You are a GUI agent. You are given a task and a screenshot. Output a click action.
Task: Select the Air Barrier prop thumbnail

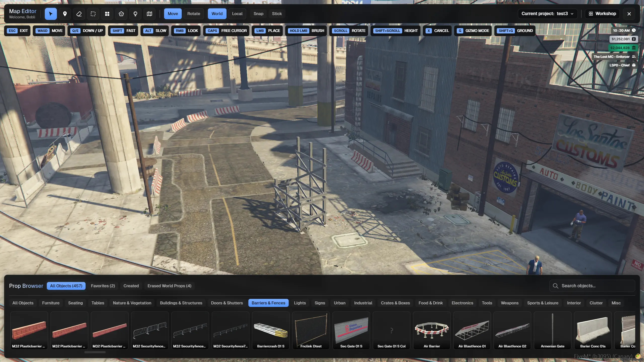coord(432,330)
